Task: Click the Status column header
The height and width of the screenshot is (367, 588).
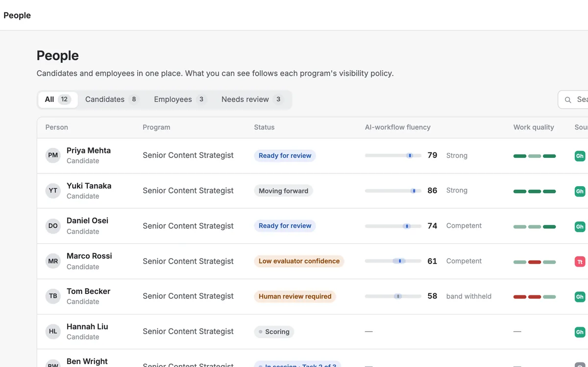Action: (x=264, y=127)
